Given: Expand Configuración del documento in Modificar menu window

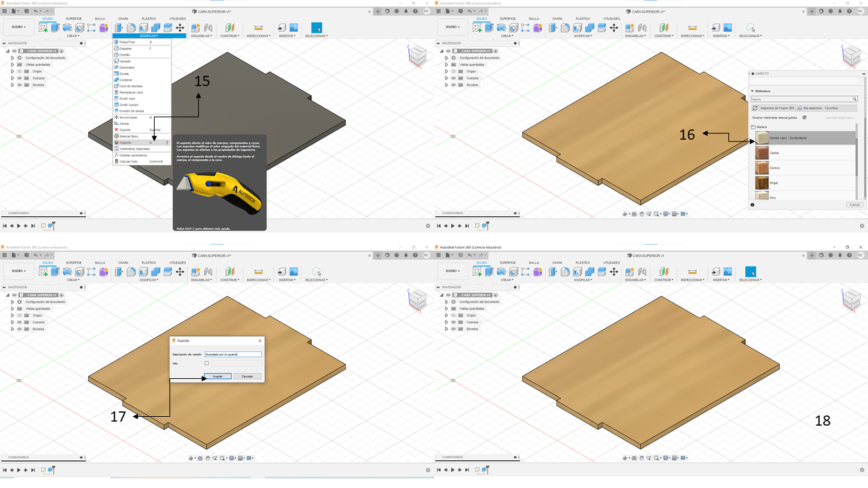Looking at the screenshot, I should (x=12, y=58).
